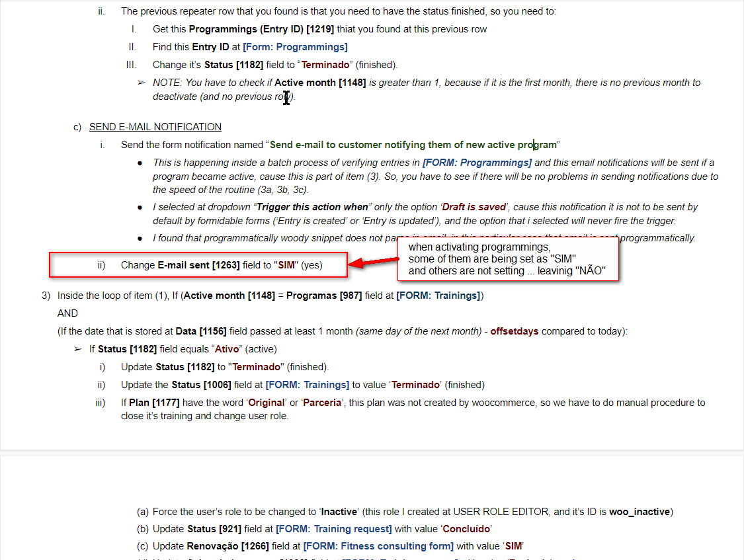This screenshot has width=744, height=560.
Task: Click "[FORM: Programmings]" in batch process bullet
Action: 477,163
